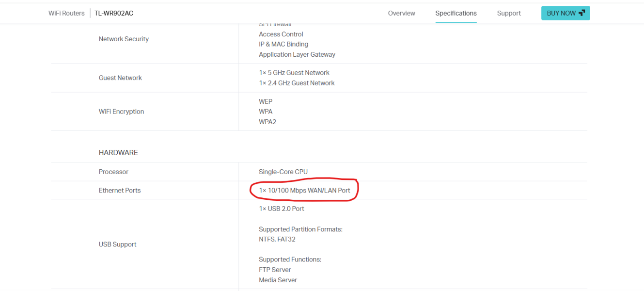The width and height of the screenshot is (644, 291).
Task: Click the HARDWARE section heading
Action: click(x=118, y=152)
